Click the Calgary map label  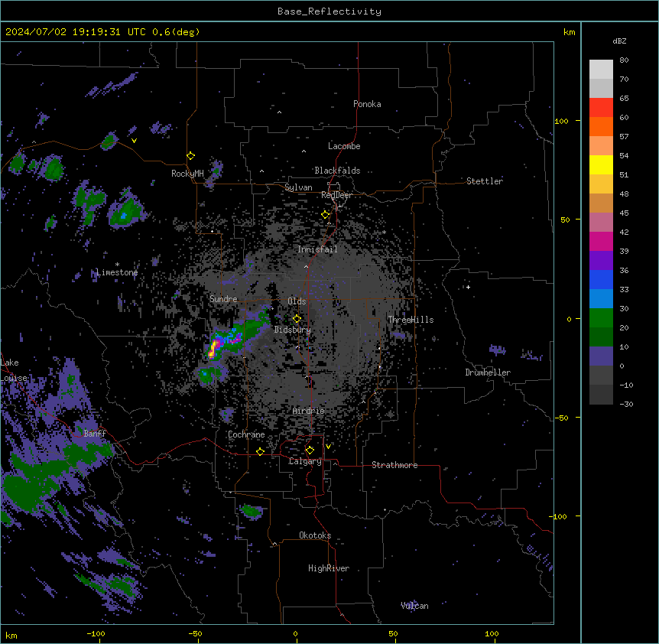305,461
